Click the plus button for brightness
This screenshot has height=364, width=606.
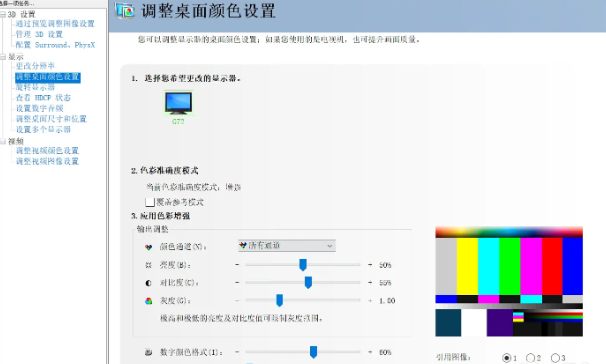370,265
